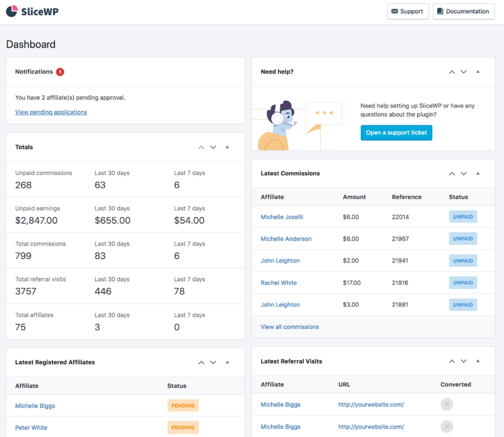Collapse the Latest Commissions panel
This screenshot has width=504, height=437.
point(478,173)
